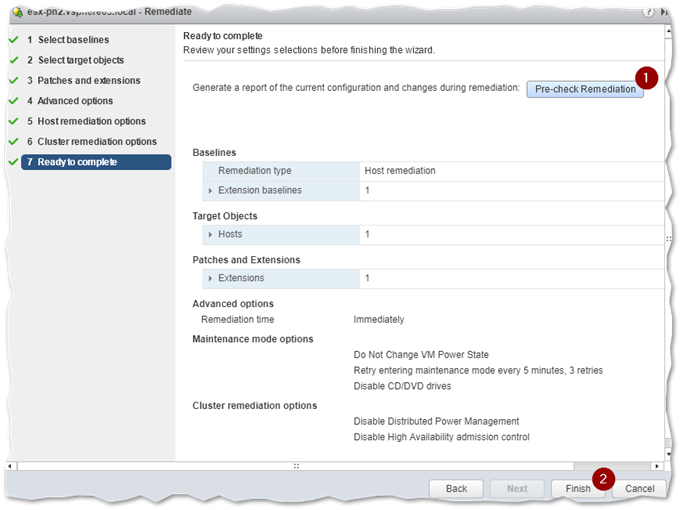
Task: Click green checkmark beside Advanced options
Action: [x=13, y=101]
